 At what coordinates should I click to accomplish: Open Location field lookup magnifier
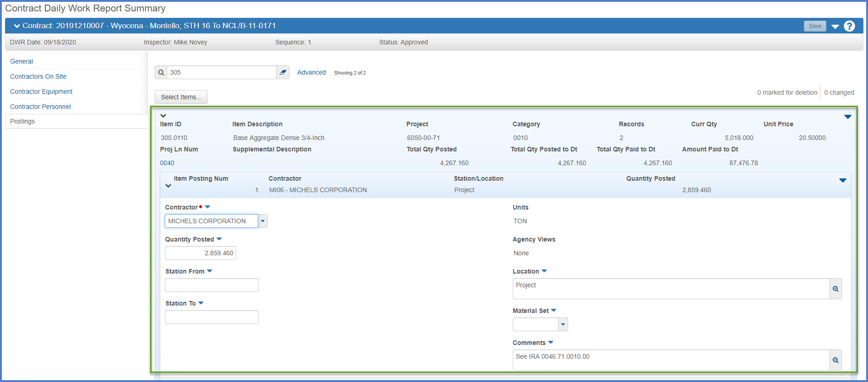click(x=835, y=289)
